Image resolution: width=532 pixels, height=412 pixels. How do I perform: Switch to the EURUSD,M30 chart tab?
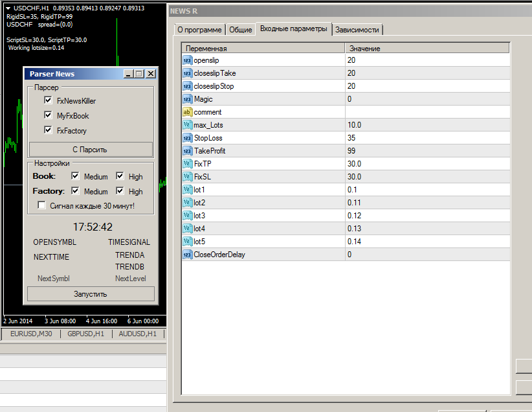tap(31, 334)
